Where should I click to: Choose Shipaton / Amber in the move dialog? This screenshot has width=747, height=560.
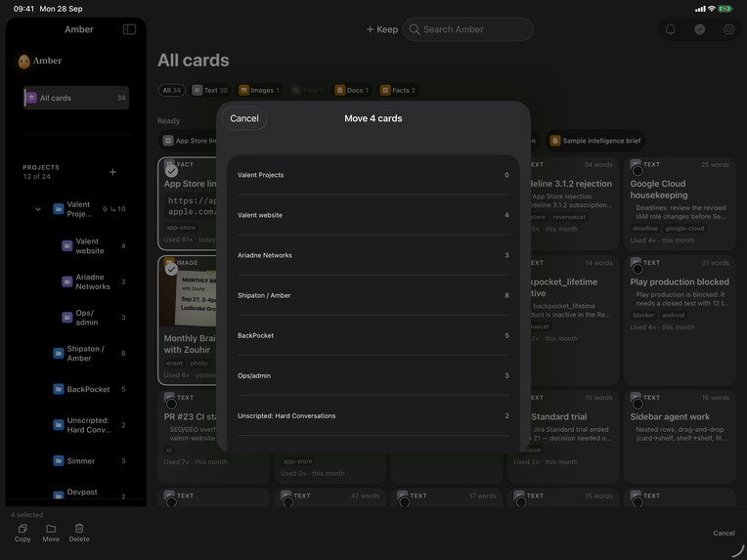click(373, 295)
